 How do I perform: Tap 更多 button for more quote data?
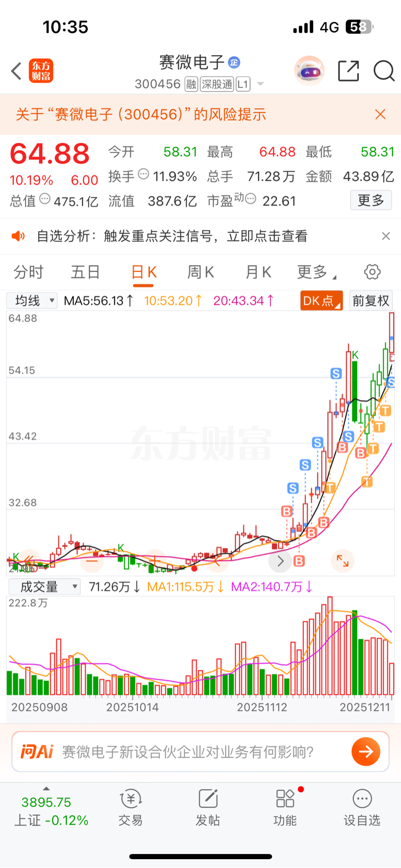click(x=371, y=200)
